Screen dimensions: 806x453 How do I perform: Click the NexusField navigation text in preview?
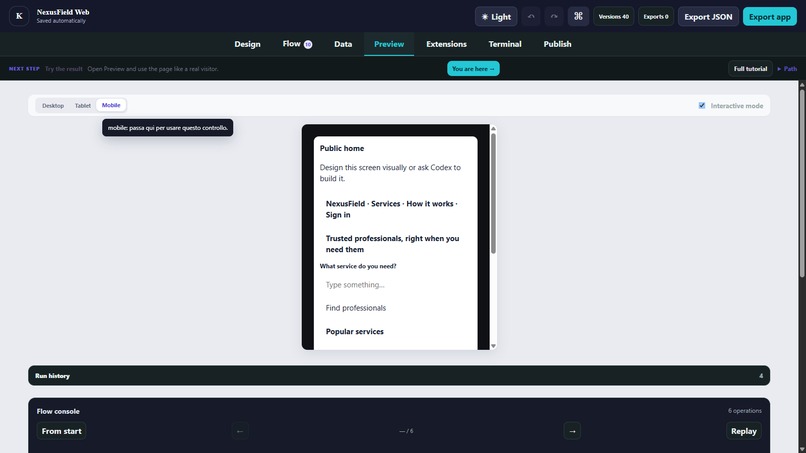click(392, 209)
